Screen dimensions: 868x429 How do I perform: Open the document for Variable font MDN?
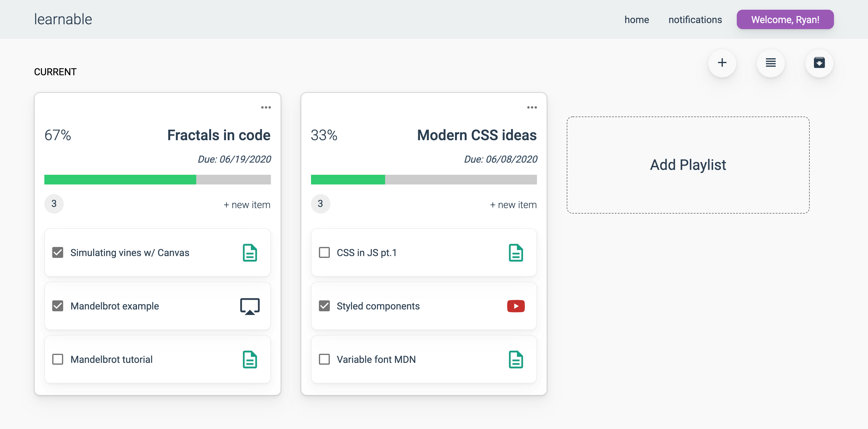pyautogui.click(x=516, y=359)
